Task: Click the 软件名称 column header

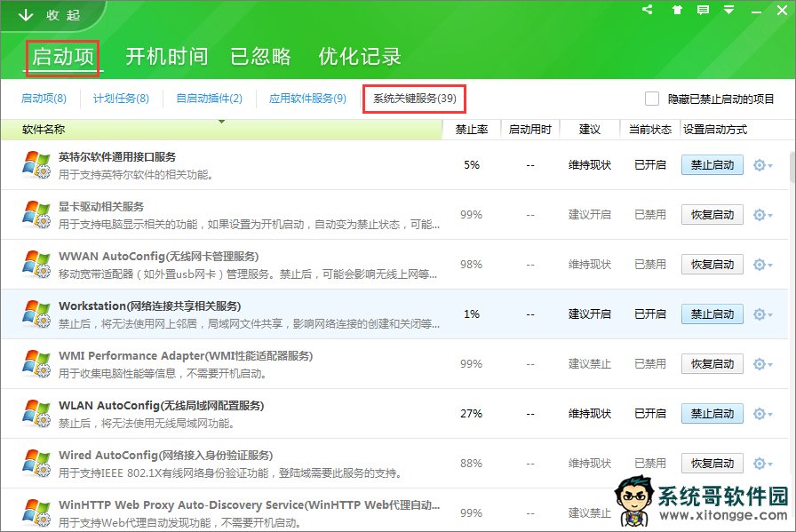Action: click(44, 130)
